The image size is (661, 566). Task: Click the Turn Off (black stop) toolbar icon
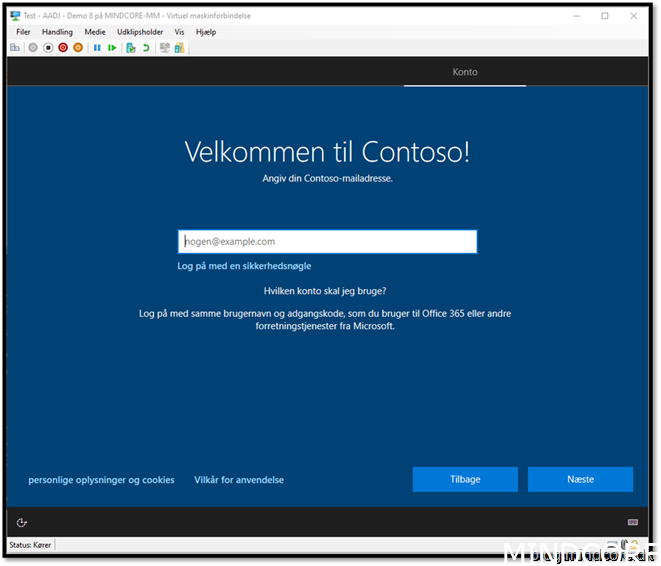click(x=48, y=47)
